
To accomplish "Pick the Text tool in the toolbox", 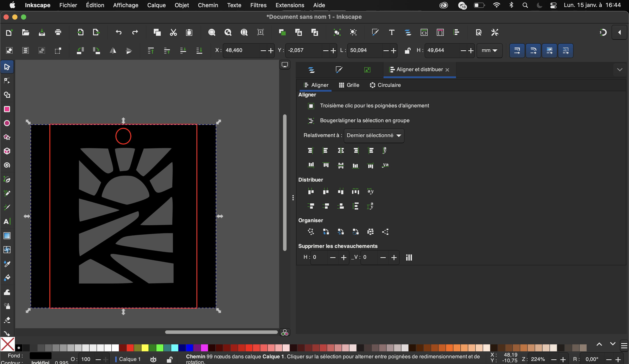I will [x=7, y=221].
